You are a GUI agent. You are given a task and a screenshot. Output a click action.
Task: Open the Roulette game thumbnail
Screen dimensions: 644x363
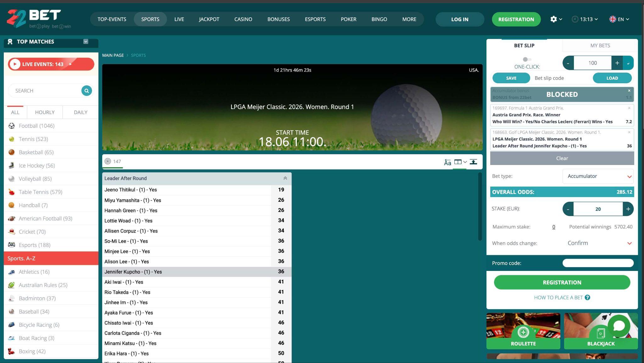click(x=523, y=331)
